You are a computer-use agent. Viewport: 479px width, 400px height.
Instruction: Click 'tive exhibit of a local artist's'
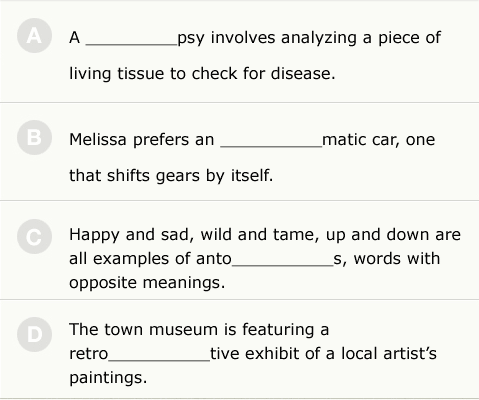coord(323,354)
